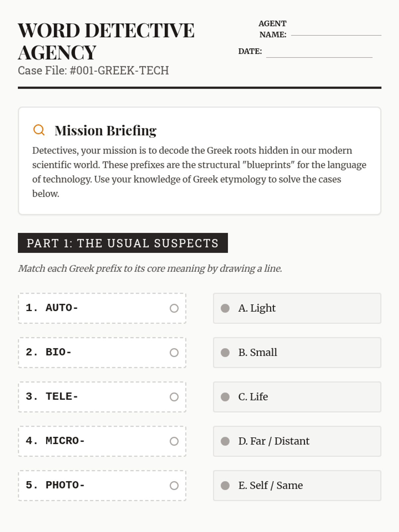Screen dimensions: 399x532
Task: Click the PHOTO- prefix label
Action: tap(65, 485)
